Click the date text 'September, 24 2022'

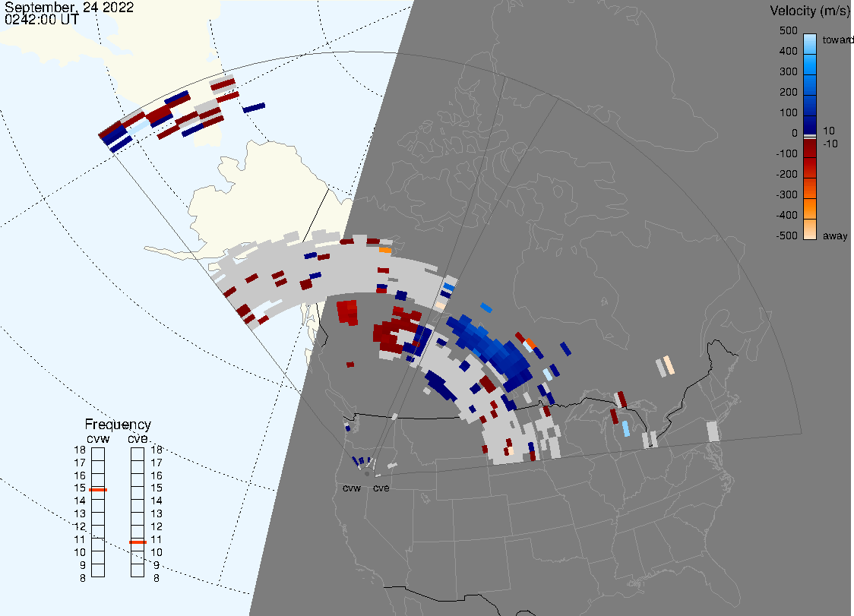point(69,7)
